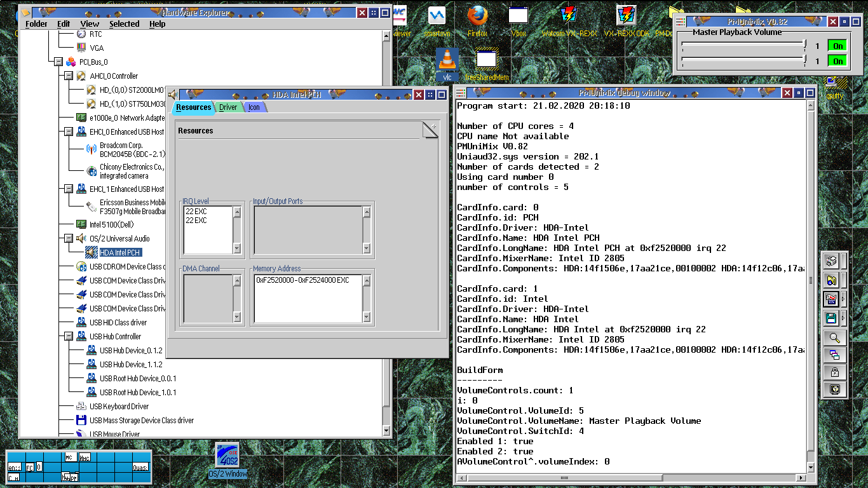Click the shutdown monitor face icon
This screenshot has width=868, height=488.
pyautogui.click(x=835, y=390)
